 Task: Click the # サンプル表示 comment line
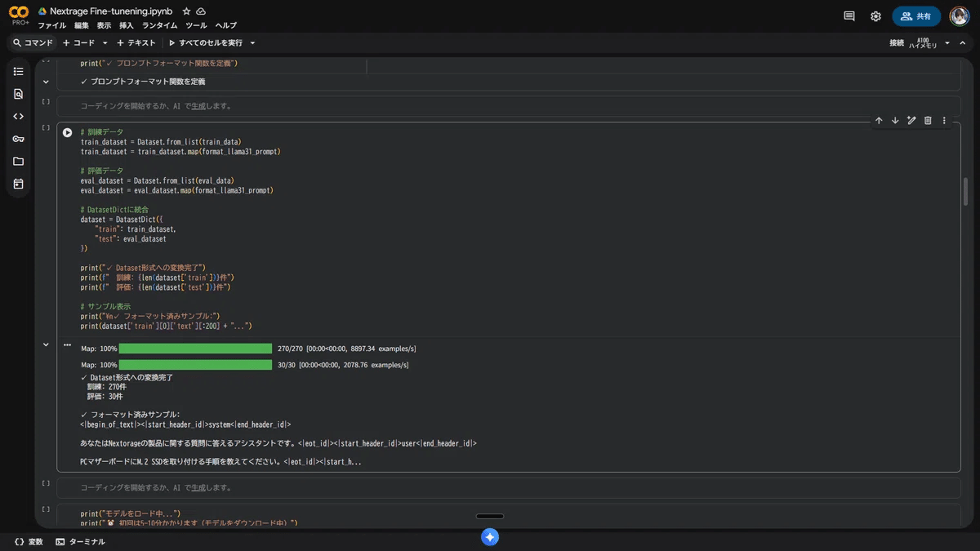(105, 307)
